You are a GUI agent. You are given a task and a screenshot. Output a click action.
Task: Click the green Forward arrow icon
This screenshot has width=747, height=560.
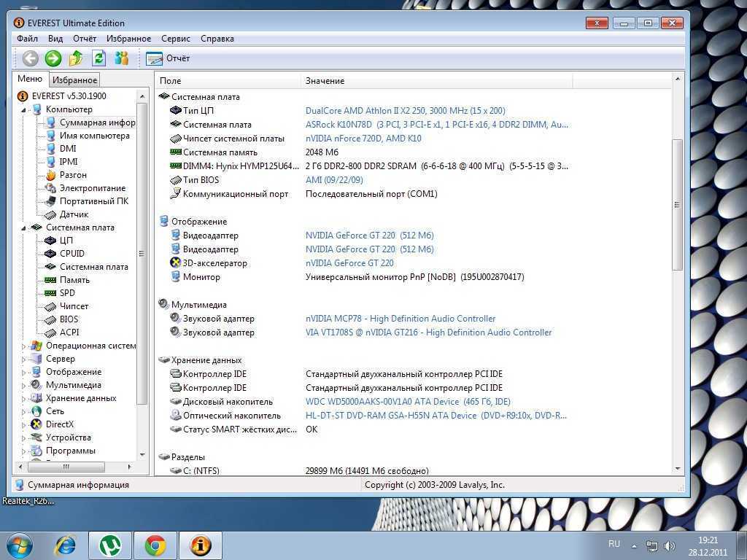pyautogui.click(x=53, y=58)
